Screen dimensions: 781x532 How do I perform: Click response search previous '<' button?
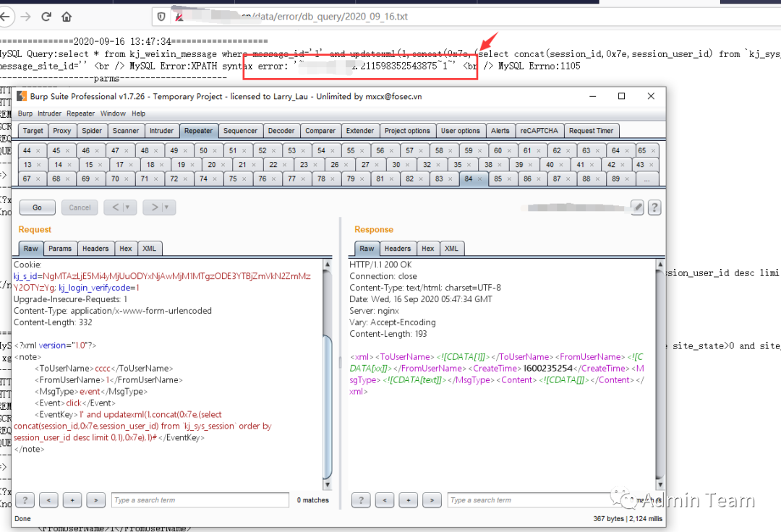[385, 499]
